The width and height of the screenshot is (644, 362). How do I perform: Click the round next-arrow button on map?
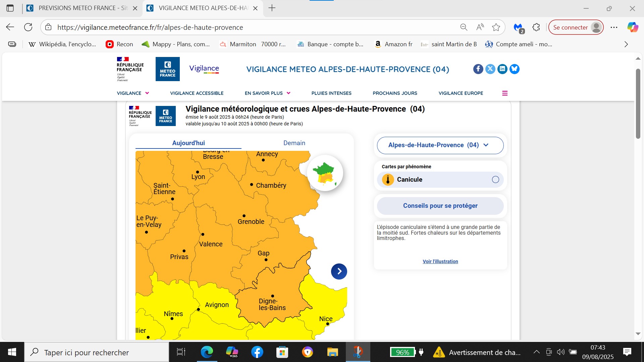[339, 271]
